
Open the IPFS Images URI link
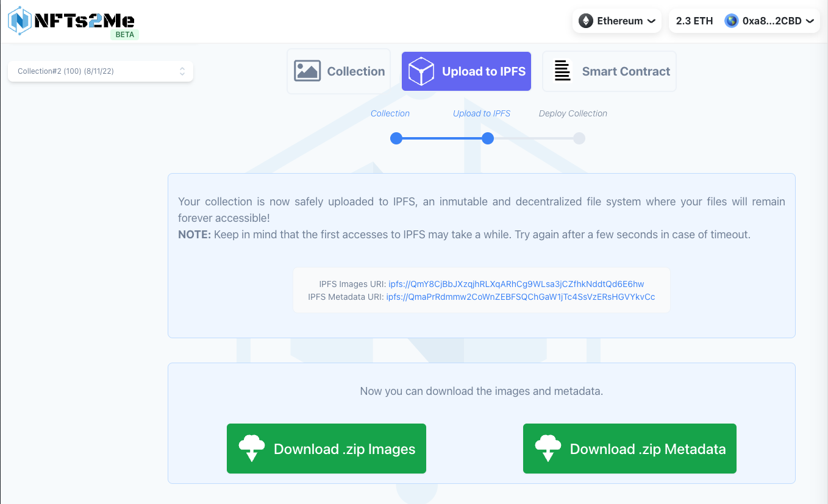tap(516, 284)
